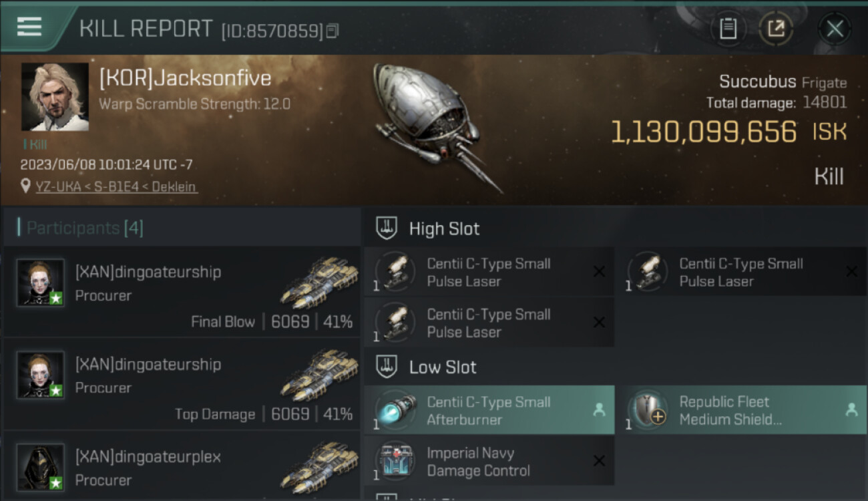Screen dimensions: 868x501
Task: Select the Top Damage dingoateurship entry
Action: (182, 384)
